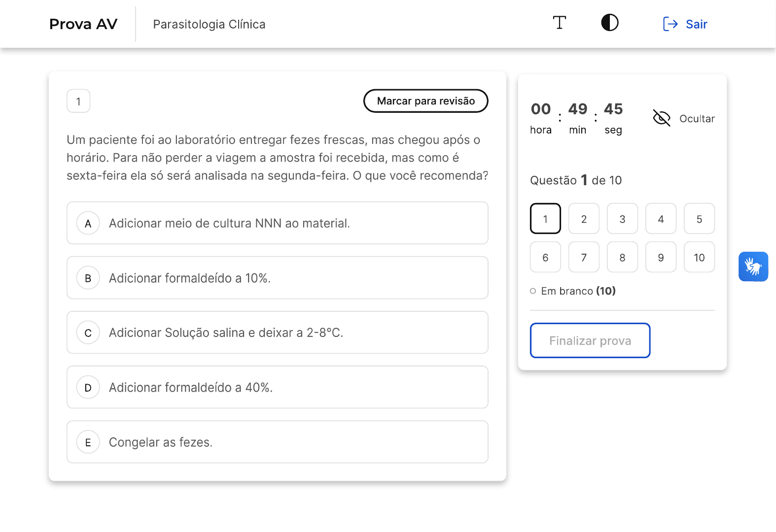Navigate to question 10
This screenshot has height=532, width=776.
[x=699, y=257]
